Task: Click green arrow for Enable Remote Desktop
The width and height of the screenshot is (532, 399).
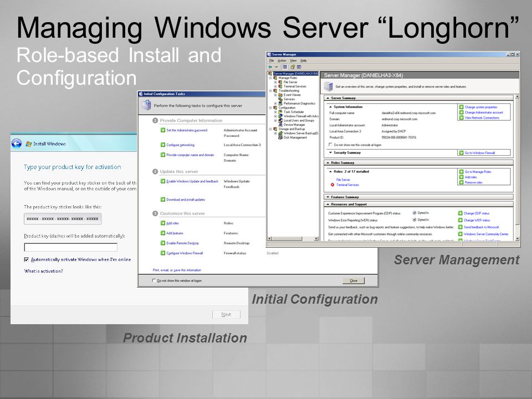Action: click(163, 243)
